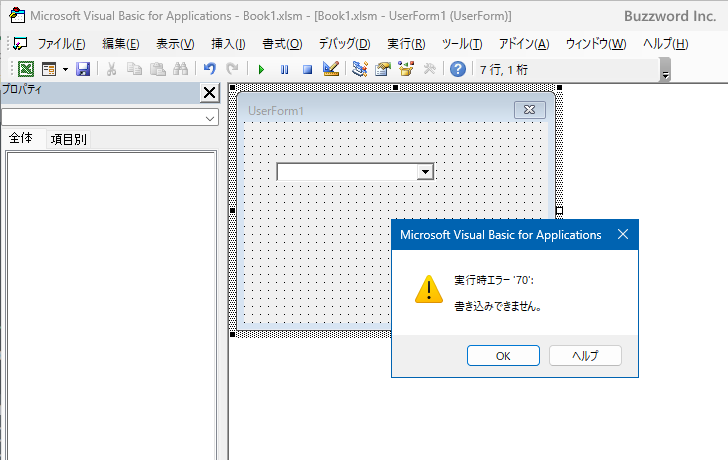The width and height of the screenshot is (728, 460).
Task: Open the Object Browser icon
Action: [x=406, y=69]
